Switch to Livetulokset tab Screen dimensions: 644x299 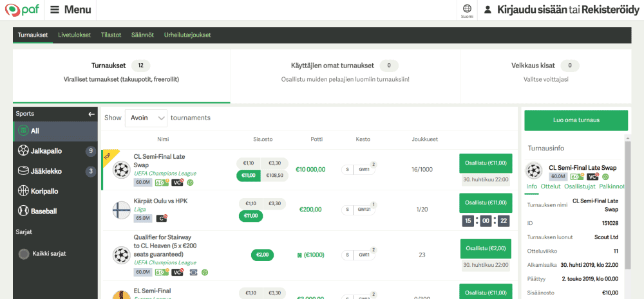point(74,35)
